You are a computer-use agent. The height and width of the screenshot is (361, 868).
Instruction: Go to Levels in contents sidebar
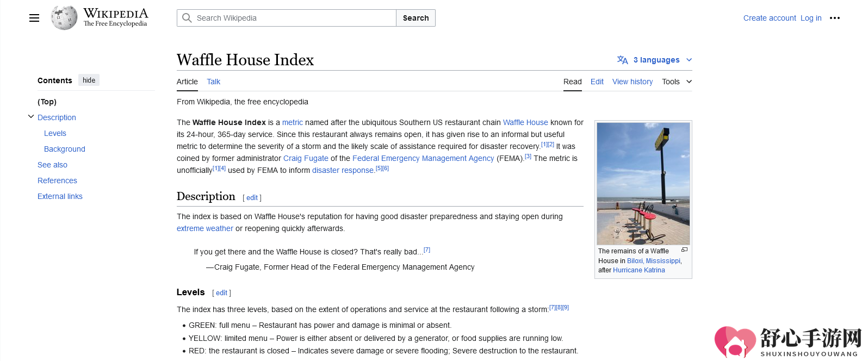pos(55,133)
